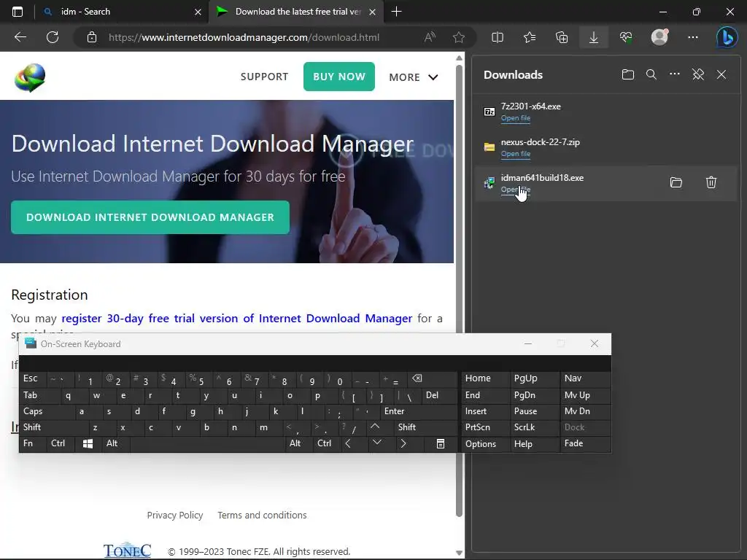Click PrtScn key on On-Screen Keyboard
The height and width of the screenshot is (560, 747).
coord(485,427)
